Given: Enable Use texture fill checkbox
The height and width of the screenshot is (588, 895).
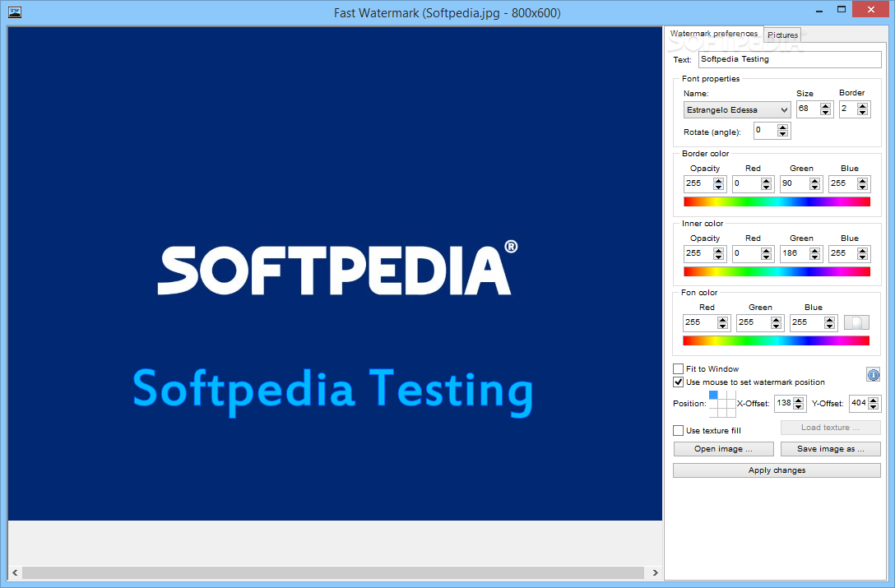Looking at the screenshot, I should point(678,430).
